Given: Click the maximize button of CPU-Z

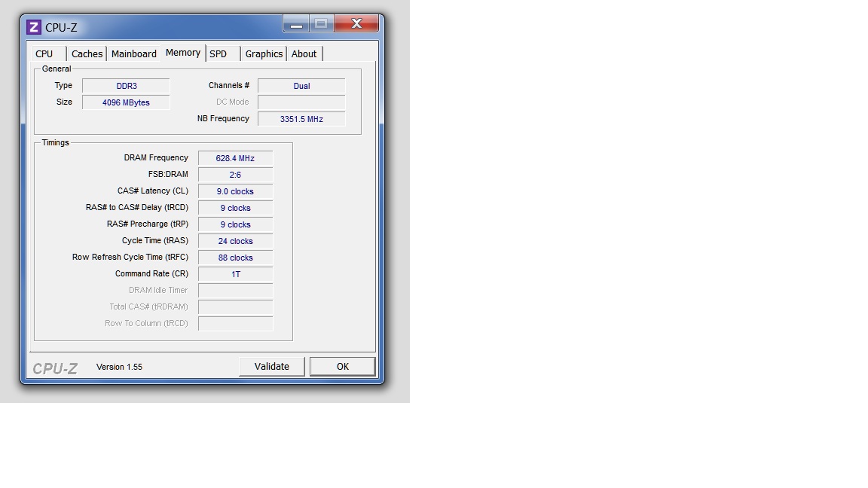Looking at the screenshot, I should (x=321, y=24).
